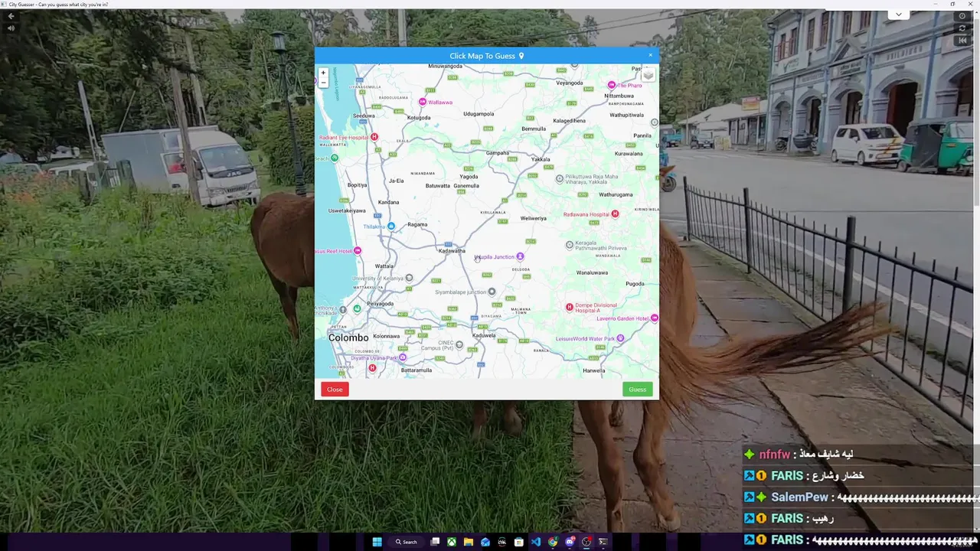Mute the video using speaker icon

(11, 28)
